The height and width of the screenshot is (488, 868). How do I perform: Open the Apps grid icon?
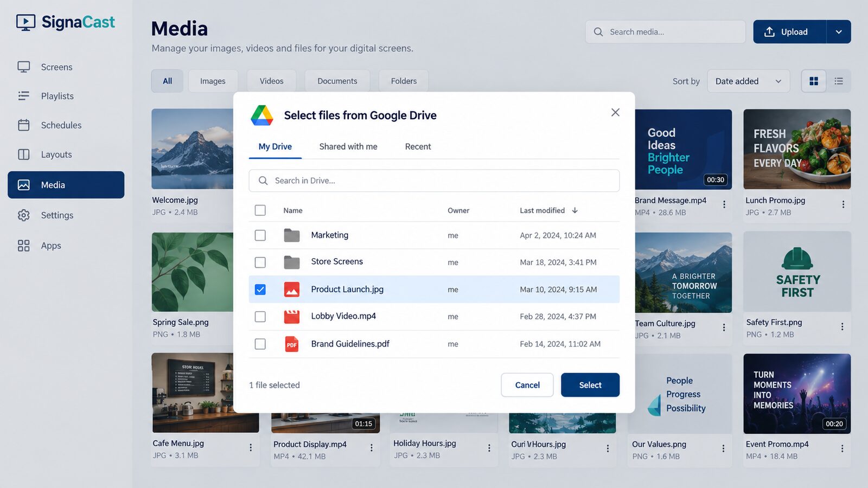click(x=24, y=246)
